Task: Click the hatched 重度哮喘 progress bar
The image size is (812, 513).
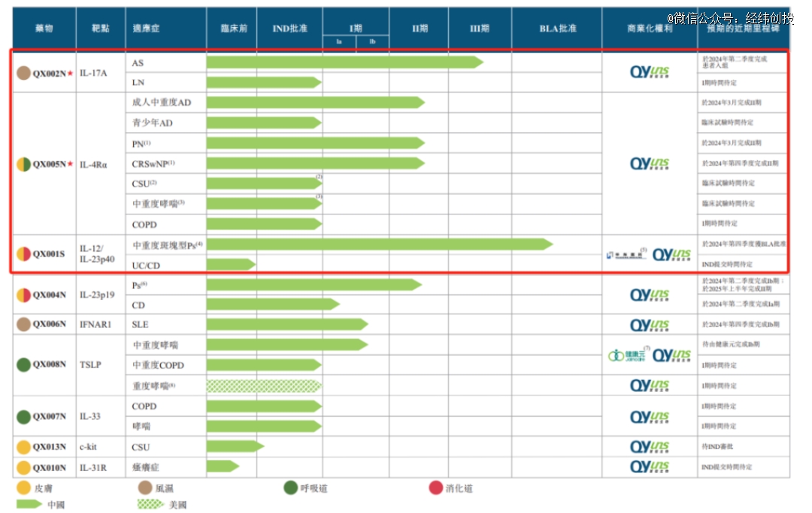Action: (x=264, y=386)
